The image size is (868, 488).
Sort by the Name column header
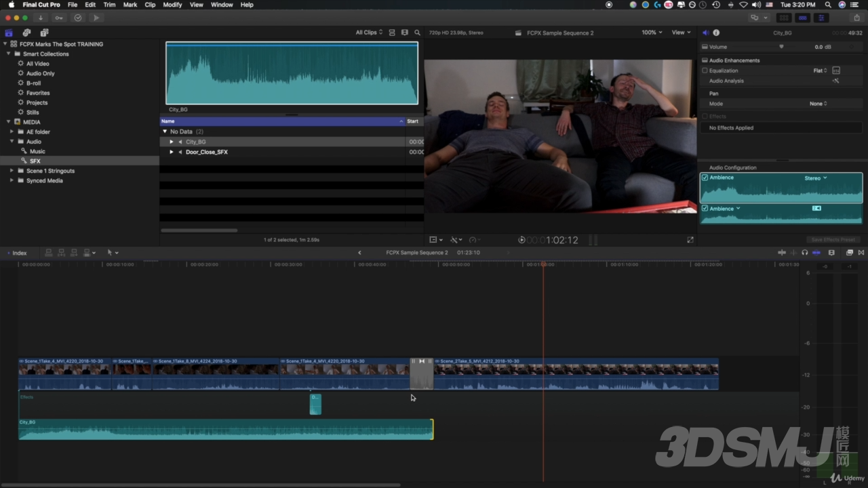tap(281, 121)
